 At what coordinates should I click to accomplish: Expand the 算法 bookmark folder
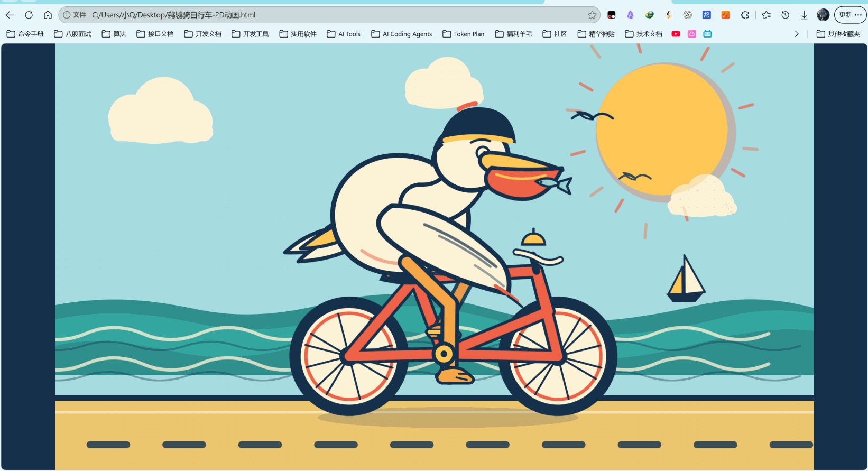(114, 34)
